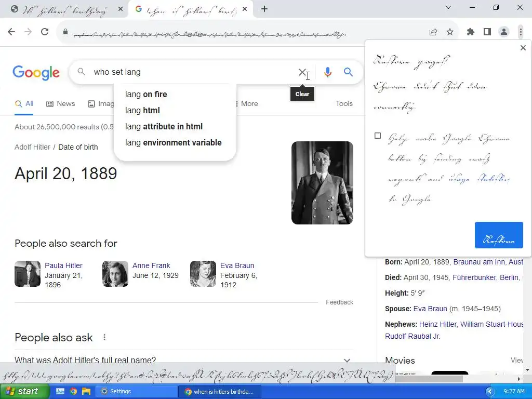
Task: Click the blue button in popup panel
Action: [x=499, y=235]
